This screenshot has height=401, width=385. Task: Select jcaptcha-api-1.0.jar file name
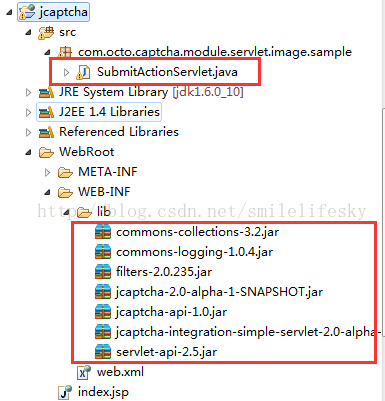coord(172,312)
